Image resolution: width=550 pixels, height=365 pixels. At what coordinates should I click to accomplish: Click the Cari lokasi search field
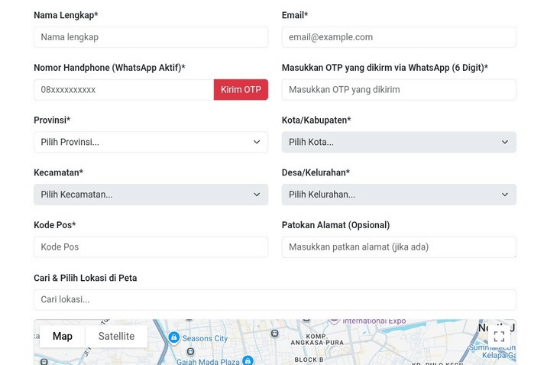[x=275, y=299]
